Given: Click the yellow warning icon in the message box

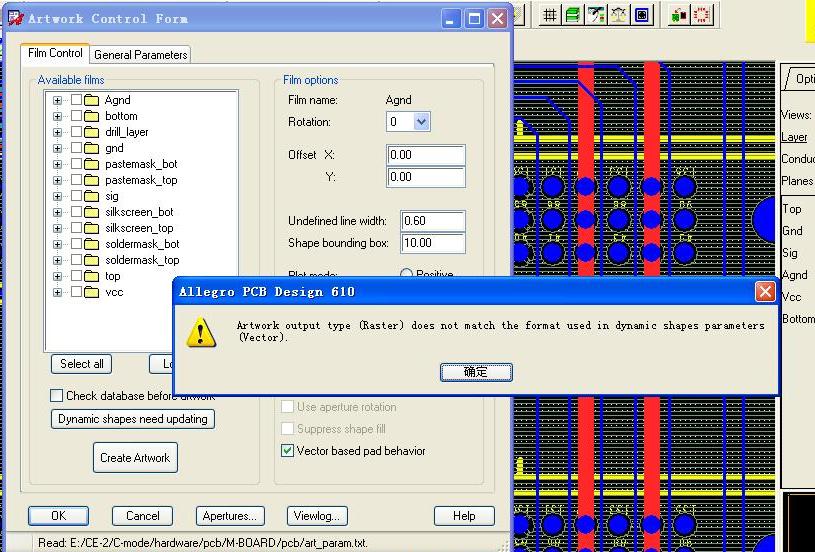Looking at the screenshot, I should (203, 332).
